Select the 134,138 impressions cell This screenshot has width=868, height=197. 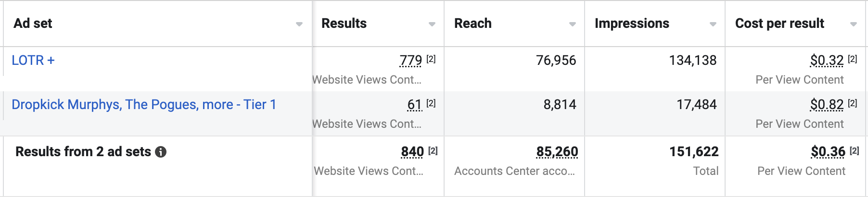pyautogui.click(x=692, y=60)
